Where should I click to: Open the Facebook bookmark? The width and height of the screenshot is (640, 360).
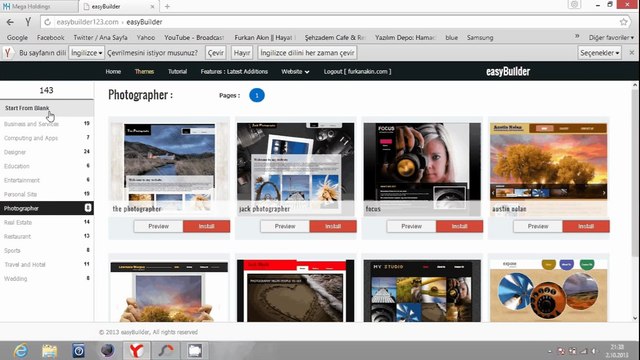[51, 37]
